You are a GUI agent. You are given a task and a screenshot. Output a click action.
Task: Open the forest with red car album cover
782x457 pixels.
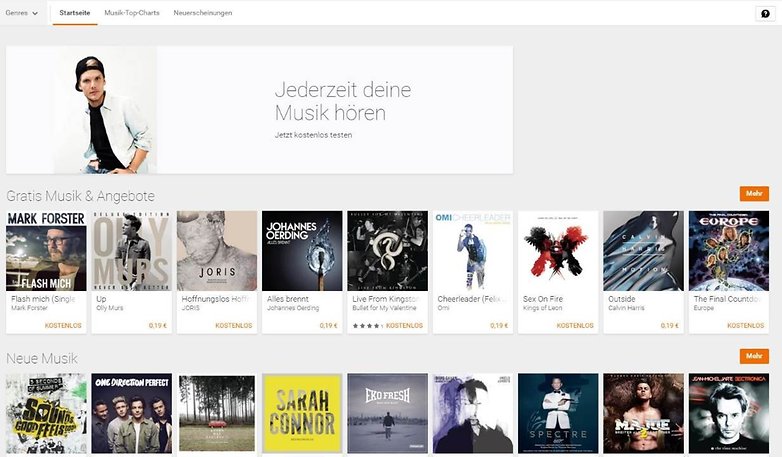coord(217,414)
